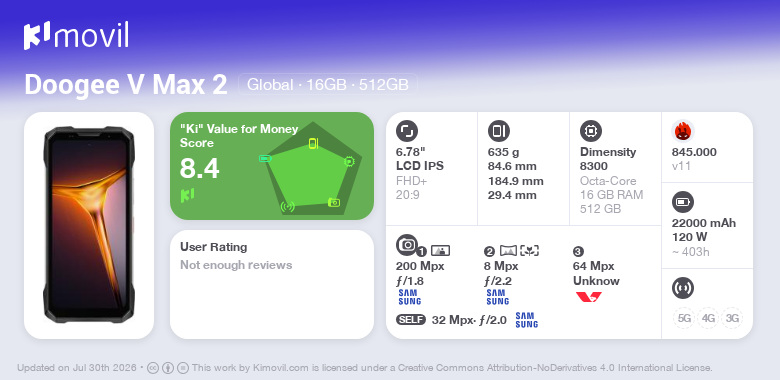Click the 3G network badge
This screenshot has height=380, width=780.
732,318
